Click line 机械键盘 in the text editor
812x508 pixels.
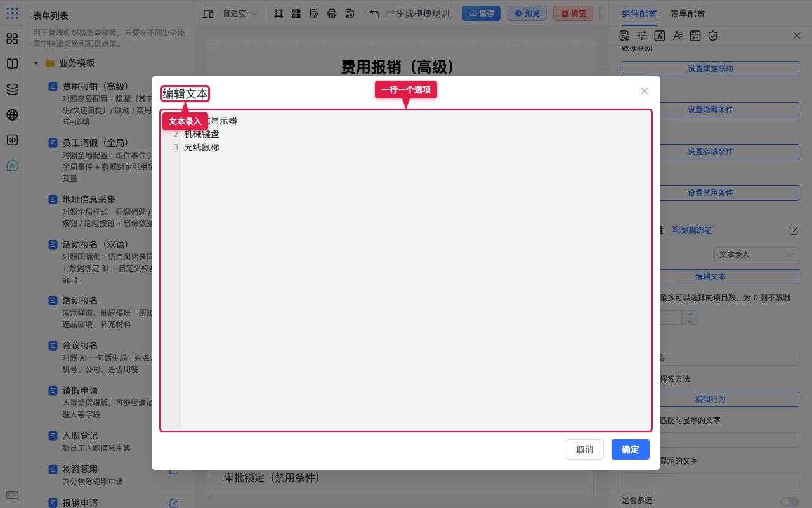point(202,134)
